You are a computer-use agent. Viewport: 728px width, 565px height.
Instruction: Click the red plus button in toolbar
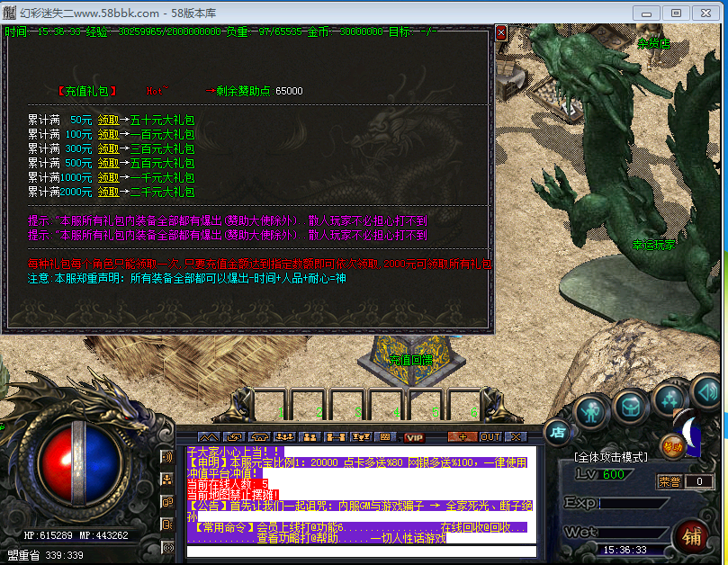(463, 437)
